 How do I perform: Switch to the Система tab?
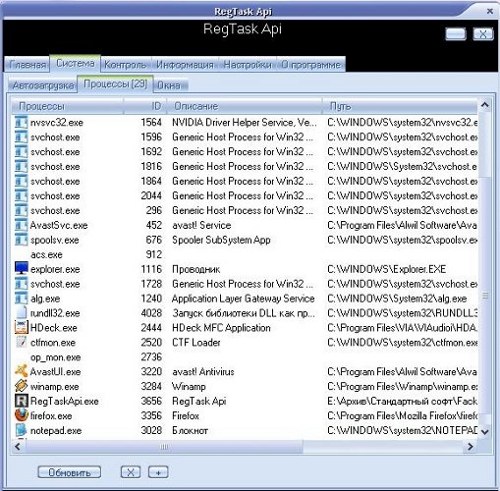(x=75, y=63)
